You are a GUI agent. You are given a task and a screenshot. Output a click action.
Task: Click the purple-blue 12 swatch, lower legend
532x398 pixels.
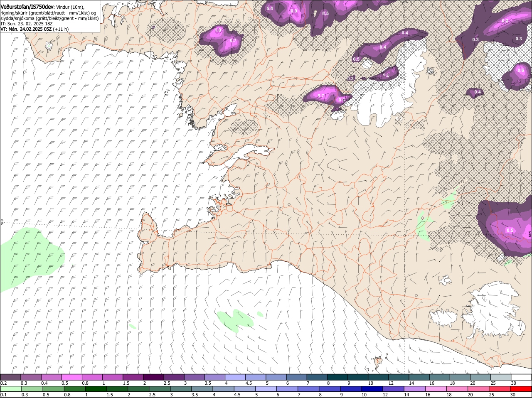(x=393, y=389)
